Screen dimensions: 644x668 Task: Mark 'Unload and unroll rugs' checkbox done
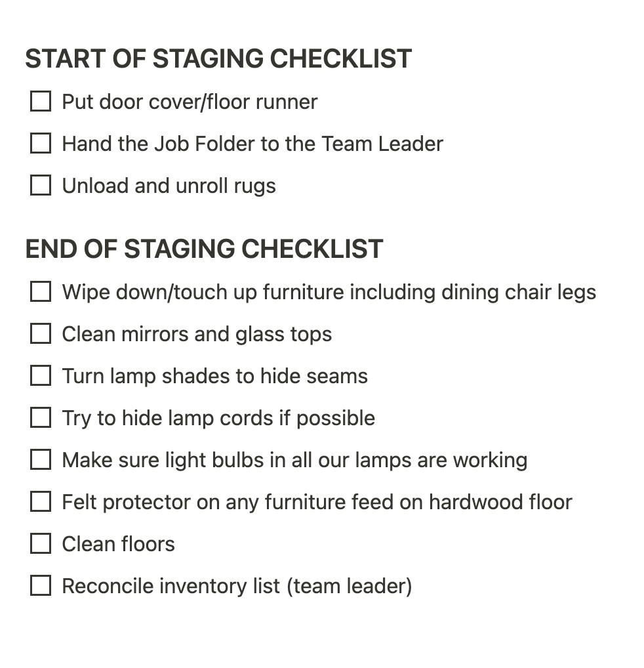[x=41, y=186]
